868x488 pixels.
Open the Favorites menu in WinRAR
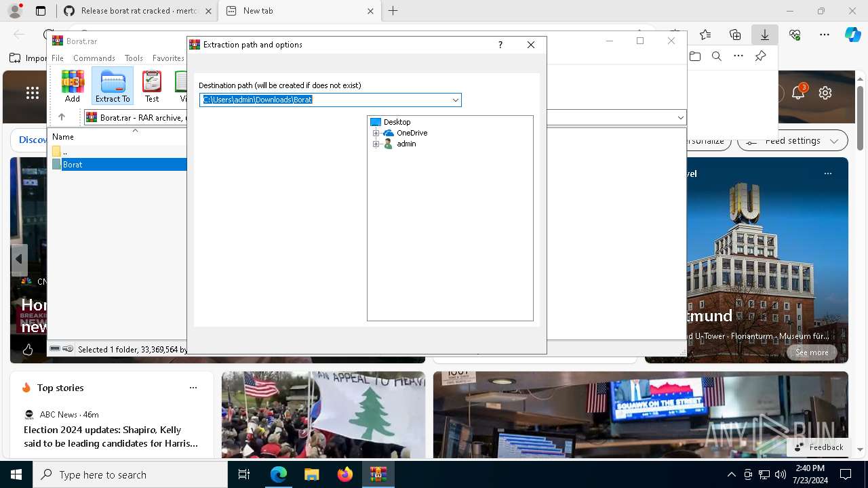[168, 58]
